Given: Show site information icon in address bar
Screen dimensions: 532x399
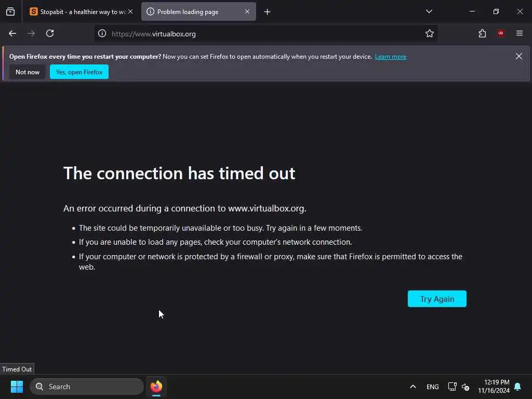Looking at the screenshot, I should pyautogui.click(x=102, y=34).
